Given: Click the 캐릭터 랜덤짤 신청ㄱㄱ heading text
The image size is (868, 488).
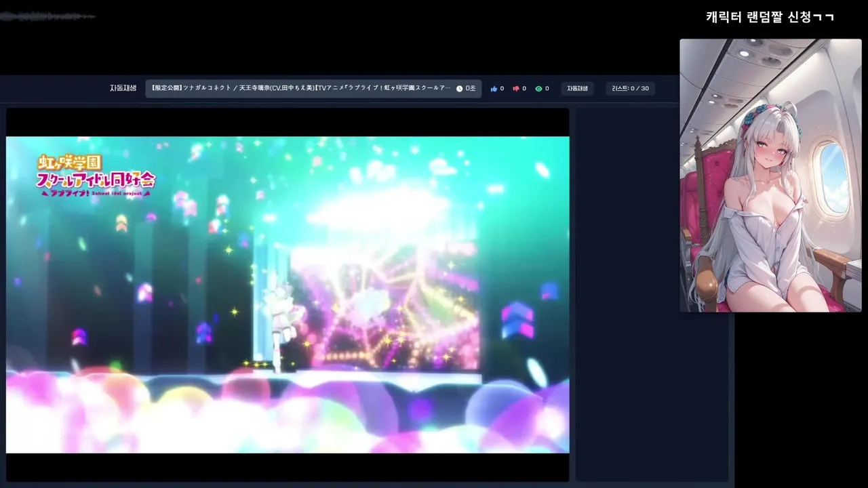Looking at the screenshot, I should [770, 18].
